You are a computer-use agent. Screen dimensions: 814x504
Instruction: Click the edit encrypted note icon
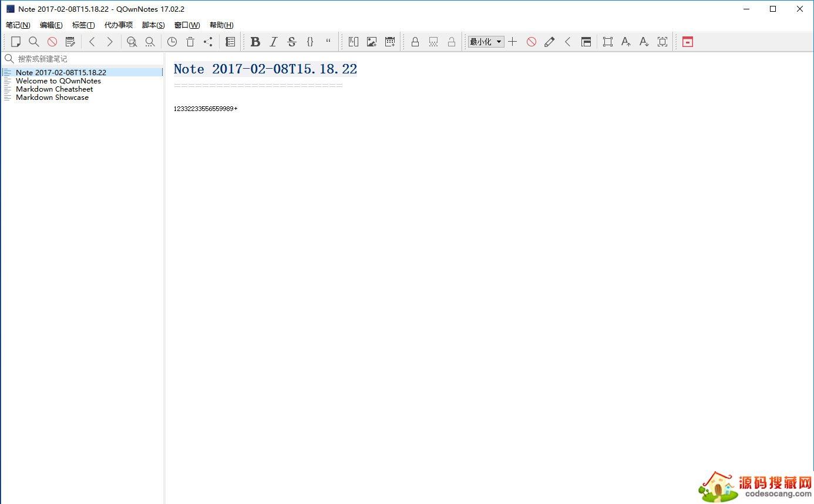[433, 42]
